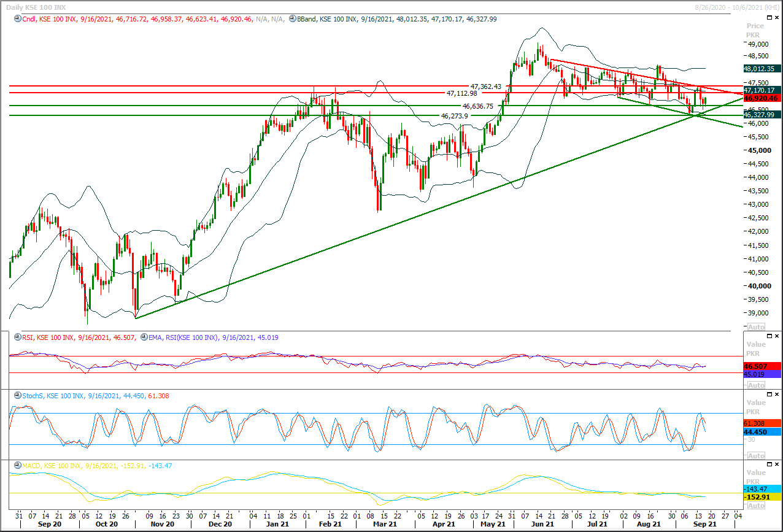Close the RSI indicator pane
The height and width of the screenshot is (532, 783).
(x=777, y=336)
